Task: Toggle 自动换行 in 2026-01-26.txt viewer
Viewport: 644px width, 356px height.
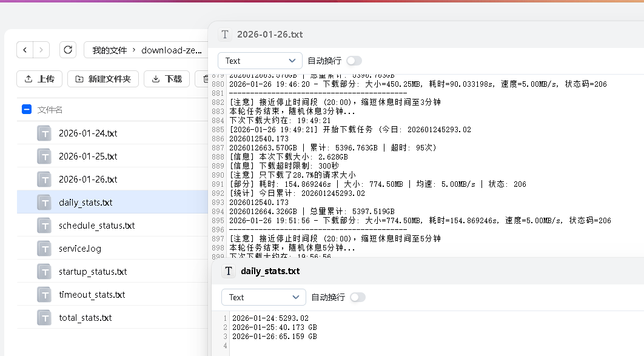Action: coord(354,61)
